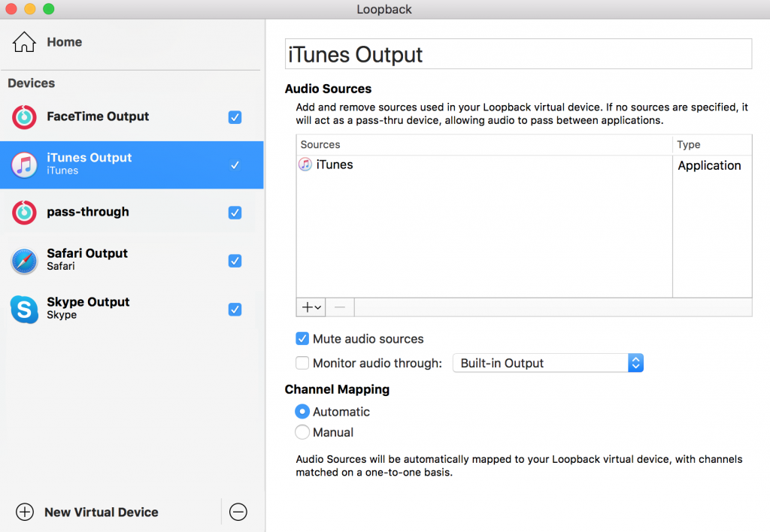Disable the Skype Output device checkbox

235,309
